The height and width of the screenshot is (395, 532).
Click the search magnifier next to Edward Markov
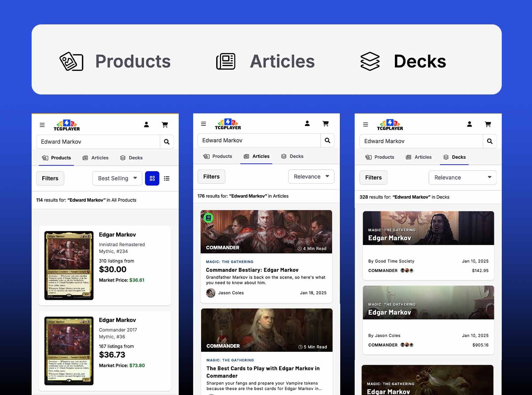pos(167,142)
